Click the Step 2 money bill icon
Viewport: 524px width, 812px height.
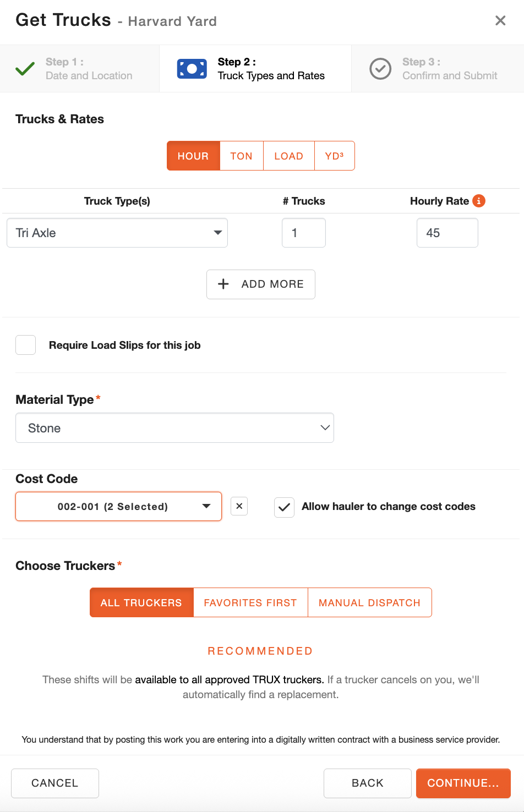[x=192, y=69]
